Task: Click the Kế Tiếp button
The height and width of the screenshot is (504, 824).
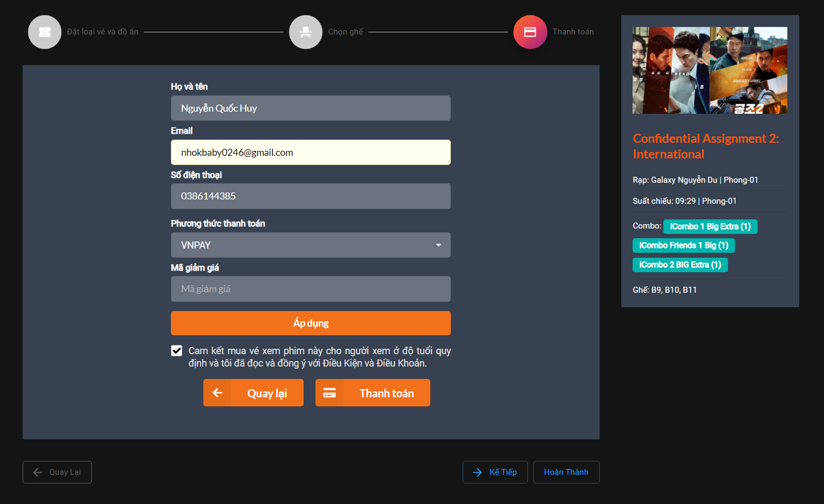Action: (x=495, y=472)
